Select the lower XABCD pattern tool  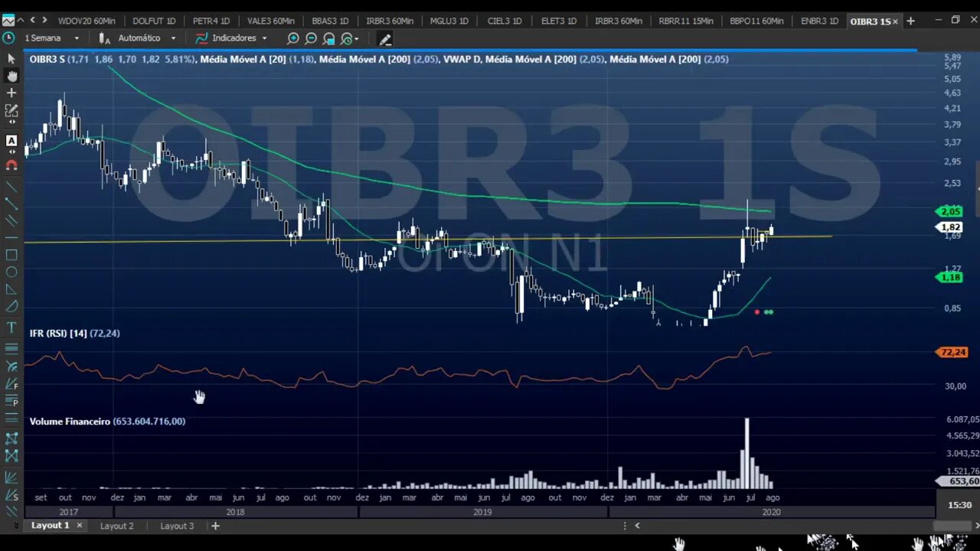pos(11,456)
